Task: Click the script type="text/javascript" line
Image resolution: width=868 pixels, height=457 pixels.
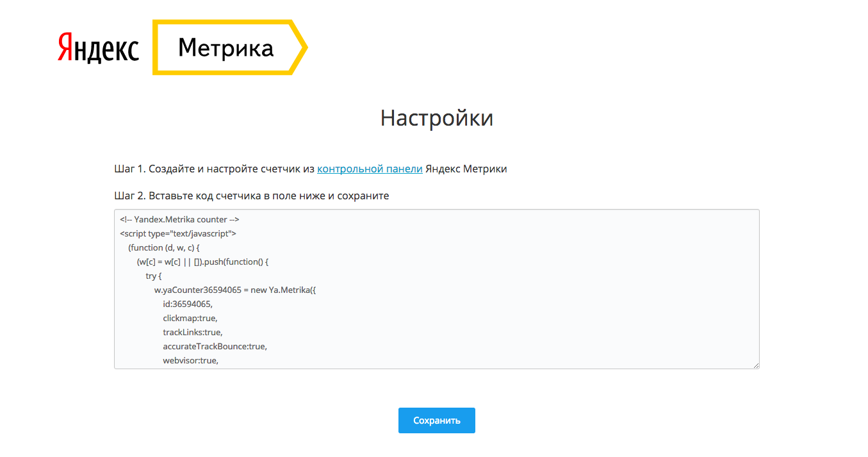Action: tap(178, 233)
